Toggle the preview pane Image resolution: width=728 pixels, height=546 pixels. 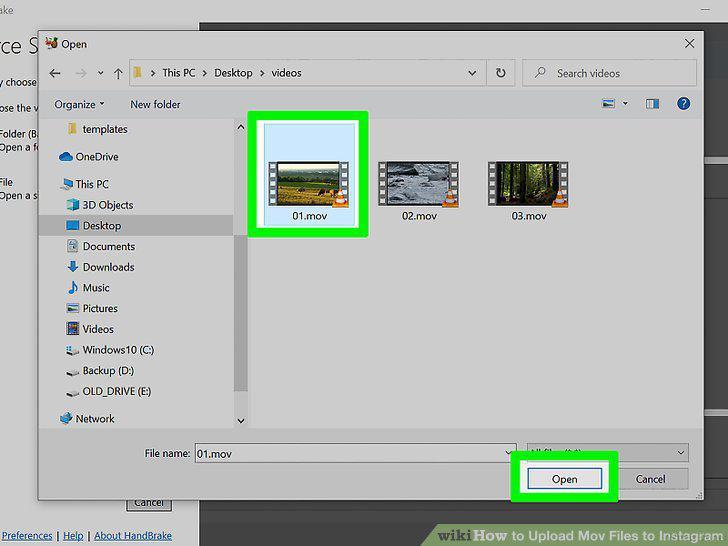click(652, 104)
